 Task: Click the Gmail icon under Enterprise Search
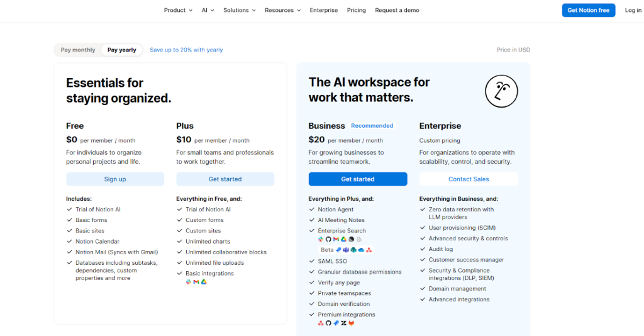[336, 240]
